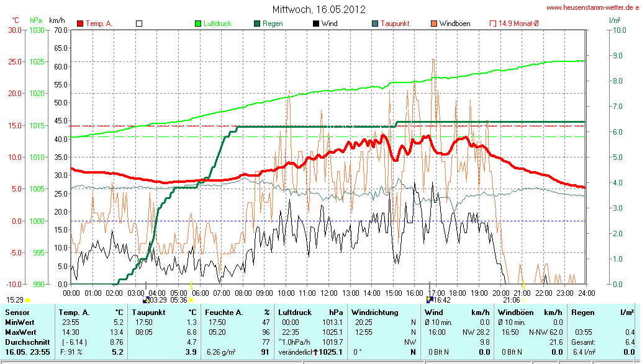This screenshot has height=364, width=642.
Task: Click the upward pressure trend arrow
Action: click(315, 352)
